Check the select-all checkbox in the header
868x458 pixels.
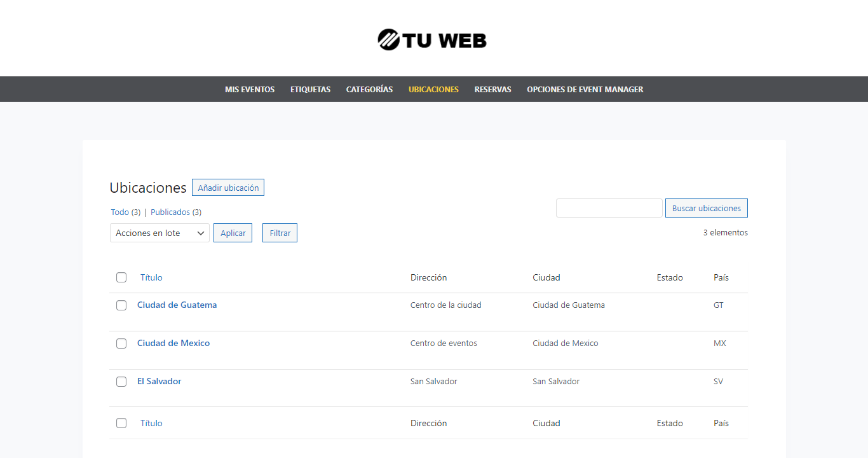(x=121, y=277)
